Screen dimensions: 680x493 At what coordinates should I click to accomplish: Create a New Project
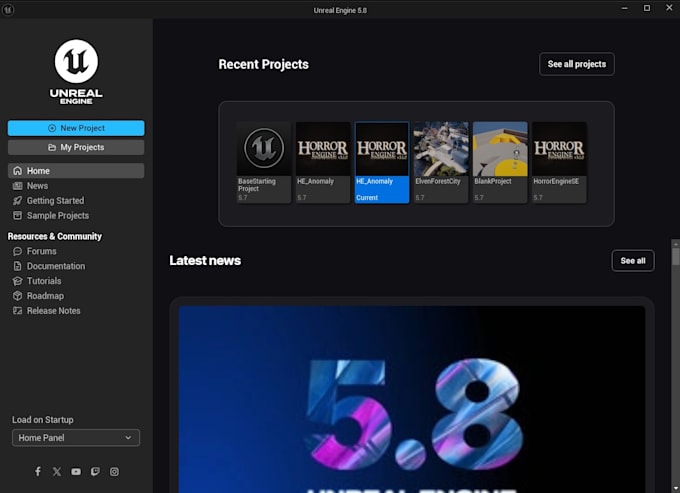click(x=76, y=128)
